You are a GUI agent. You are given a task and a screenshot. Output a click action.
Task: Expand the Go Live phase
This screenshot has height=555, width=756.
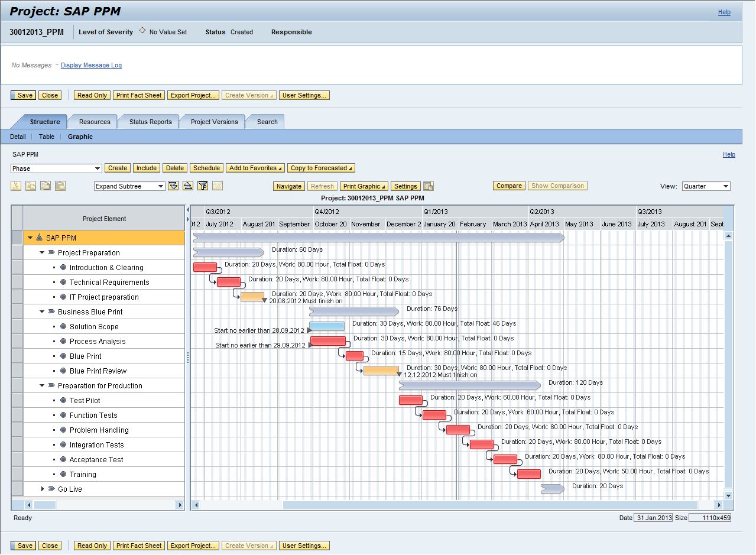(x=43, y=489)
